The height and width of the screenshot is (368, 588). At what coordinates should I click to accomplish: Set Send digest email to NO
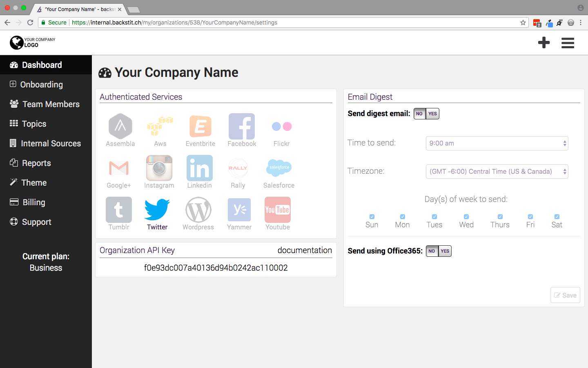420,114
